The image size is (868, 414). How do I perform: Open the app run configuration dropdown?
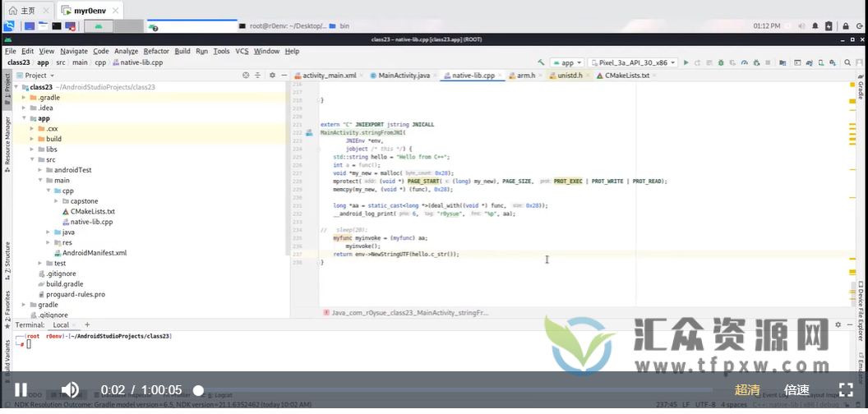pyautogui.click(x=567, y=62)
